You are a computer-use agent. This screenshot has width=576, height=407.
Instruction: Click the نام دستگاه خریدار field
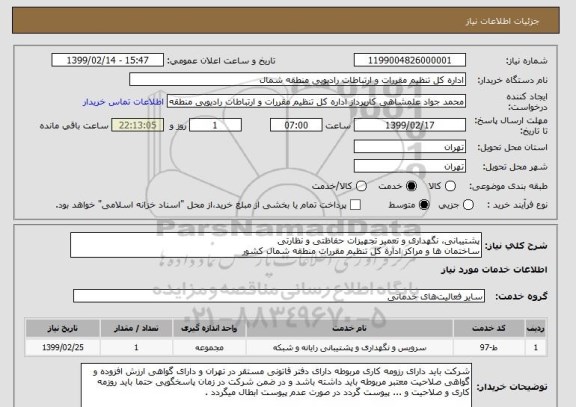tap(298, 80)
